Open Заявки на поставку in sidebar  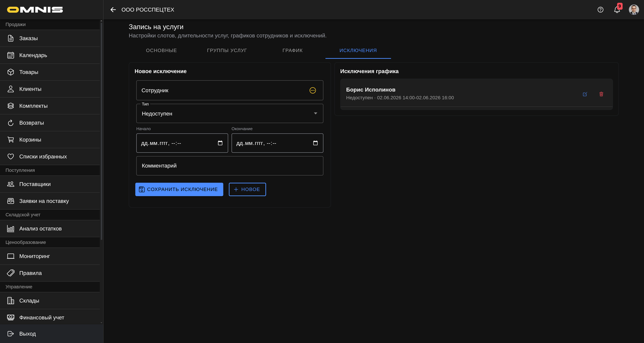coord(50,201)
